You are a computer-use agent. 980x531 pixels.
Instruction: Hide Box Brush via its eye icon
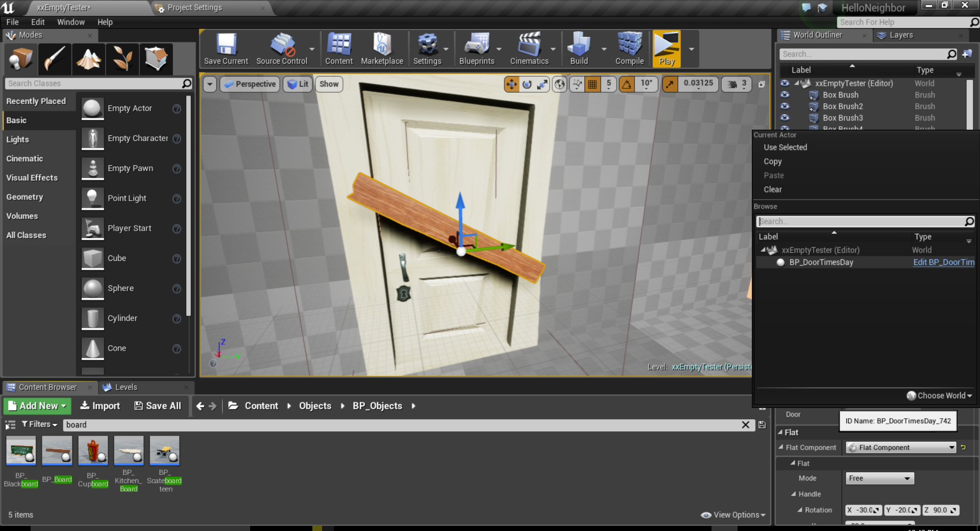click(x=785, y=95)
